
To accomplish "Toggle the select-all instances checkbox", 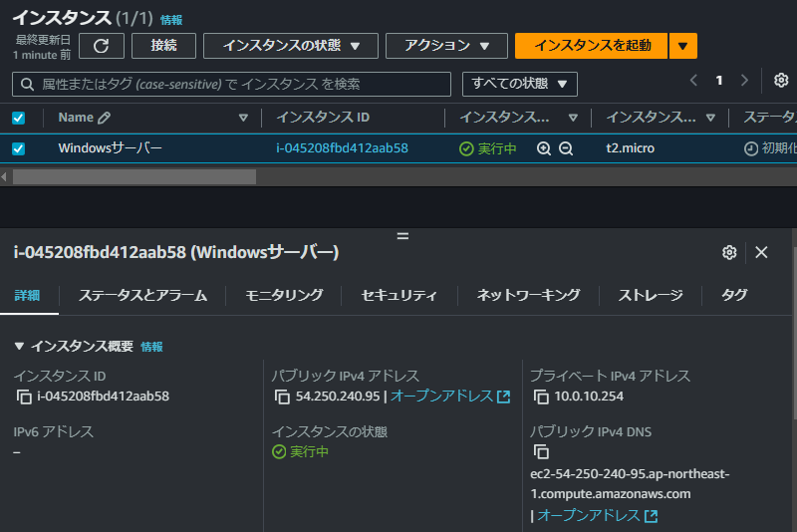I will click(18, 118).
